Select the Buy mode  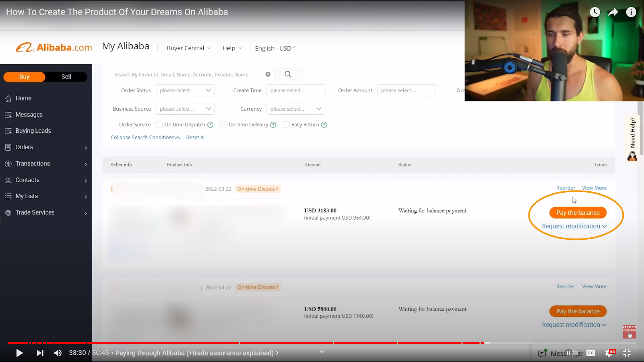click(24, 76)
